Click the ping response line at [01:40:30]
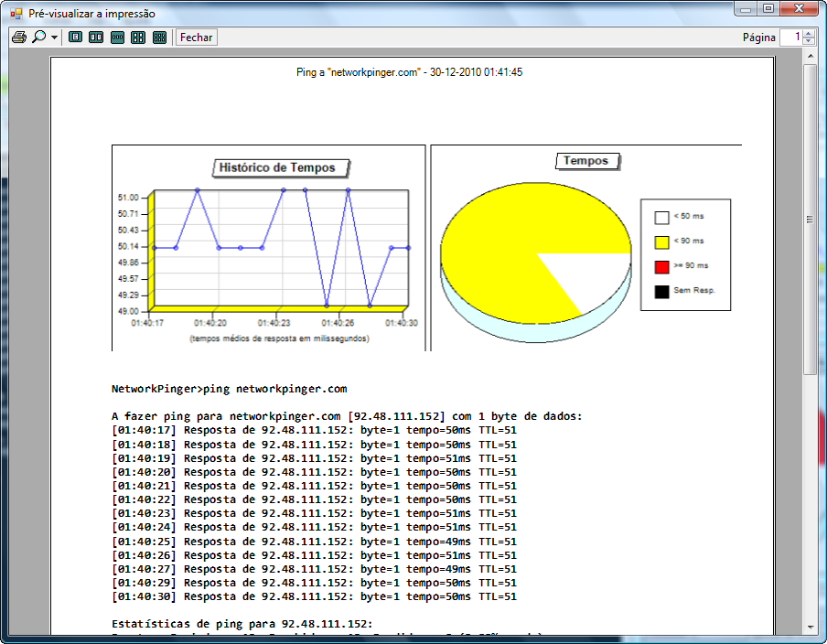 pos(315,596)
